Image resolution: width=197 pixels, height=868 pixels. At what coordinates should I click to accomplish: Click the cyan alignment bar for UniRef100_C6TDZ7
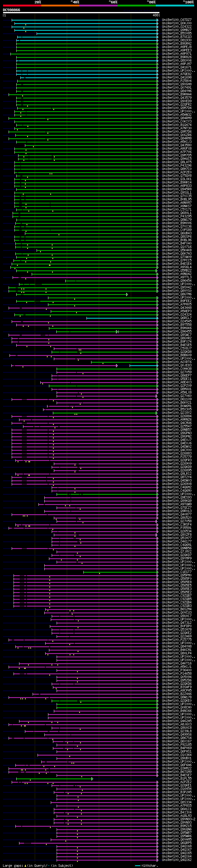pos(85,20)
